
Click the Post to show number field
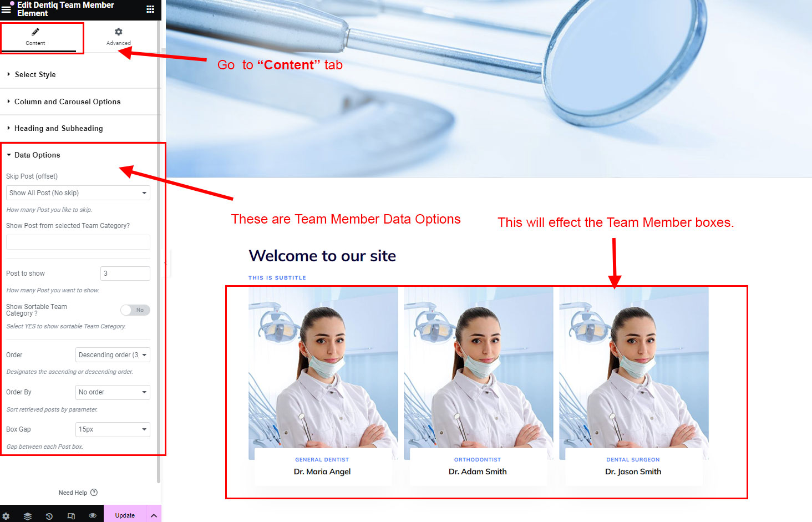coord(125,273)
